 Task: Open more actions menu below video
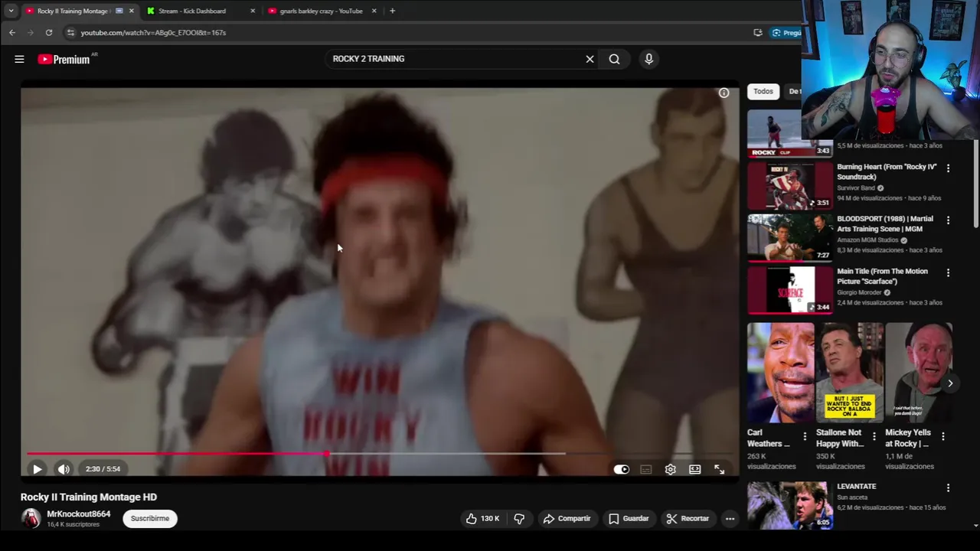coord(730,518)
